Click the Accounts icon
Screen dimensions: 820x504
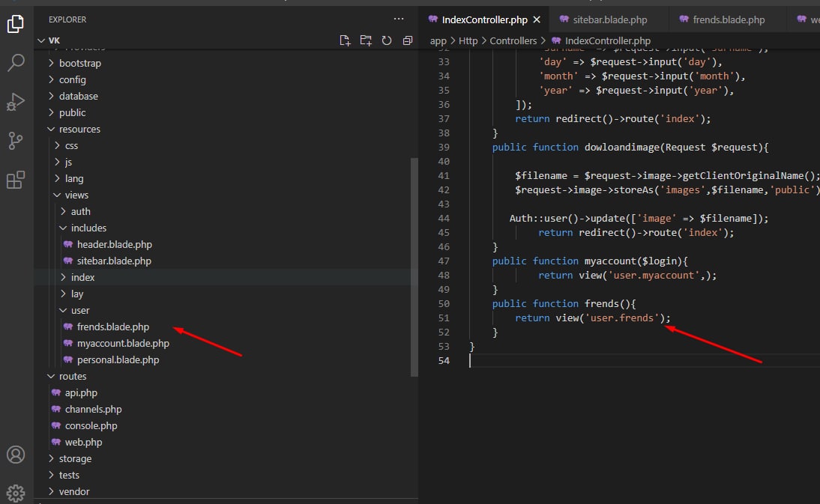(x=16, y=454)
